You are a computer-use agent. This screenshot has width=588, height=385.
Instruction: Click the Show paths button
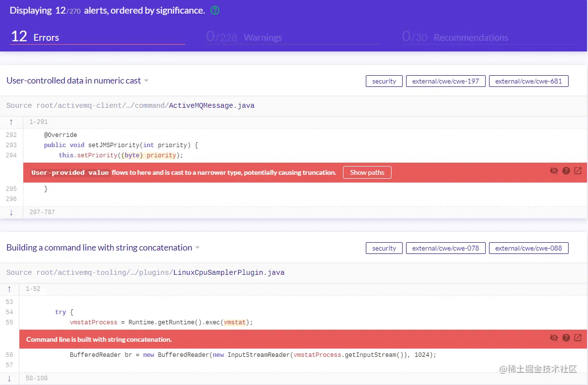pyautogui.click(x=367, y=172)
